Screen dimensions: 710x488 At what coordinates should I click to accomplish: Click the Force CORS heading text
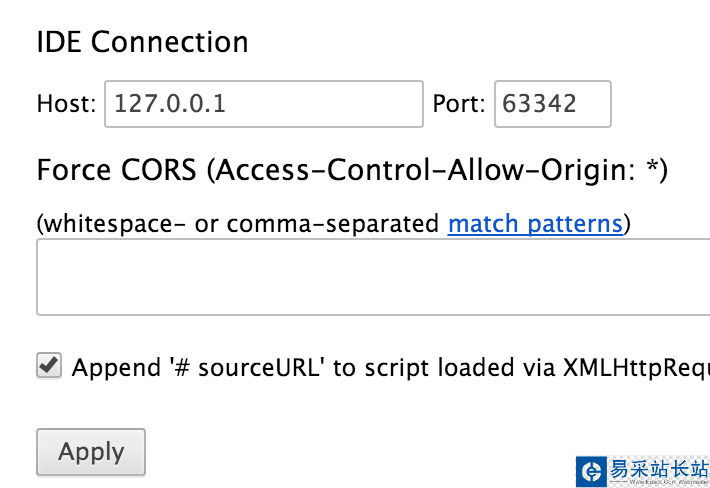click(116, 170)
